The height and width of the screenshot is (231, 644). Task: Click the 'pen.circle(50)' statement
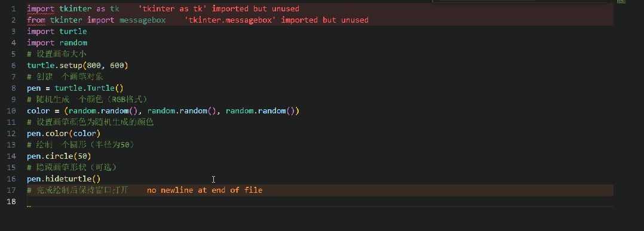point(59,156)
